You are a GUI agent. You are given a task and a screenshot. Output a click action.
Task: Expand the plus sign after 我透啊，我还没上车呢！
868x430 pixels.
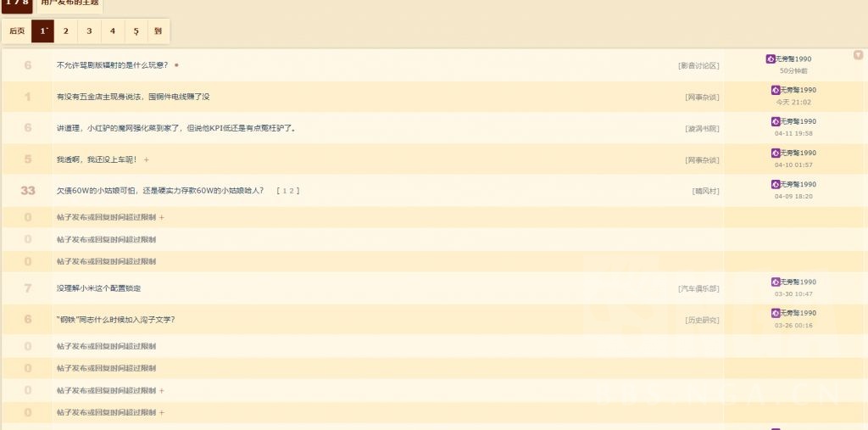click(x=146, y=159)
